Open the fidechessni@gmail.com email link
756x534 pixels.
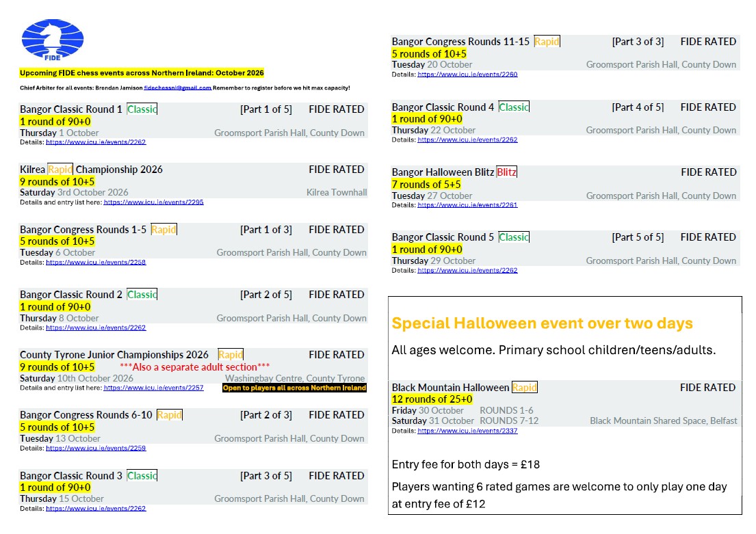[177, 88]
